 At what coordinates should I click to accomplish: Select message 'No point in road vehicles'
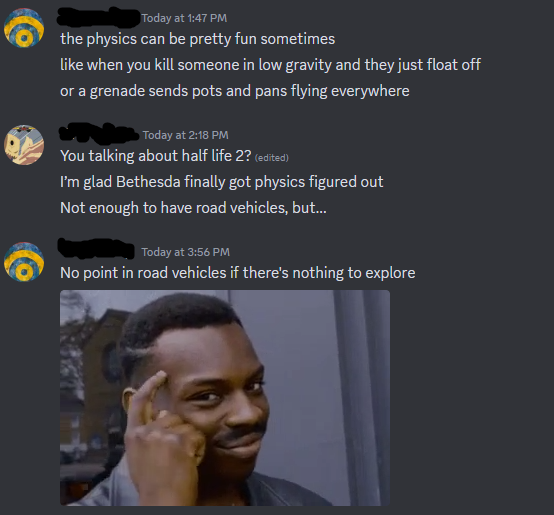tap(237, 273)
